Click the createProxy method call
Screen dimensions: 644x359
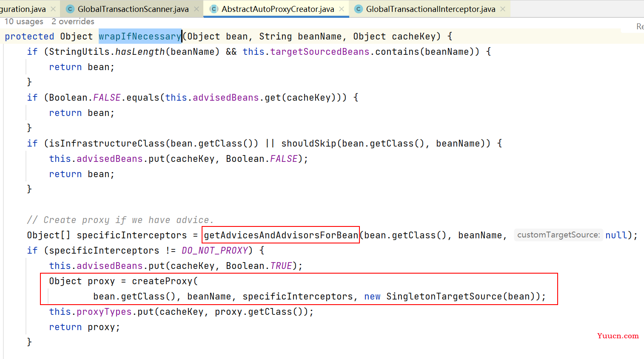pyautogui.click(x=162, y=281)
